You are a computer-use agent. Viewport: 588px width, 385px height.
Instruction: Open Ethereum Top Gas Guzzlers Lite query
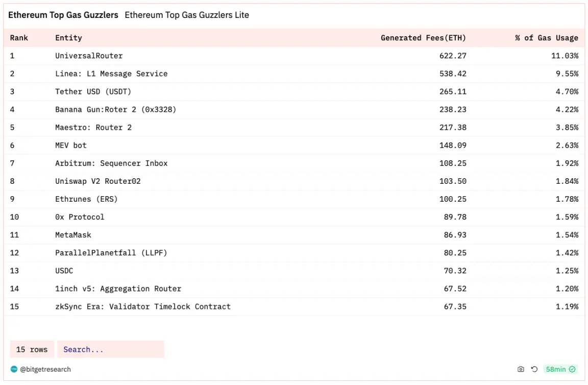tap(187, 15)
